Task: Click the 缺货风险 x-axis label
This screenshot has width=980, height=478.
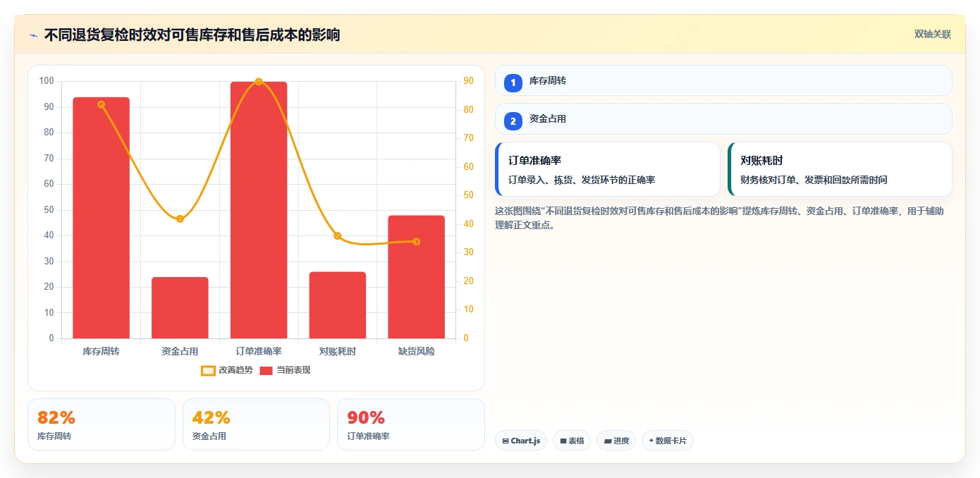Action: [416, 351]
